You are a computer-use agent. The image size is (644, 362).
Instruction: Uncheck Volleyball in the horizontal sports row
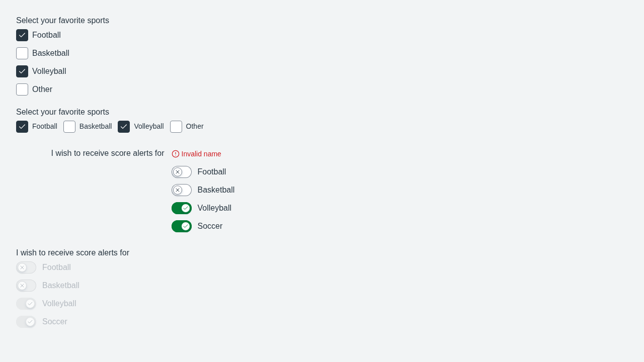click(x=124, y=127)
